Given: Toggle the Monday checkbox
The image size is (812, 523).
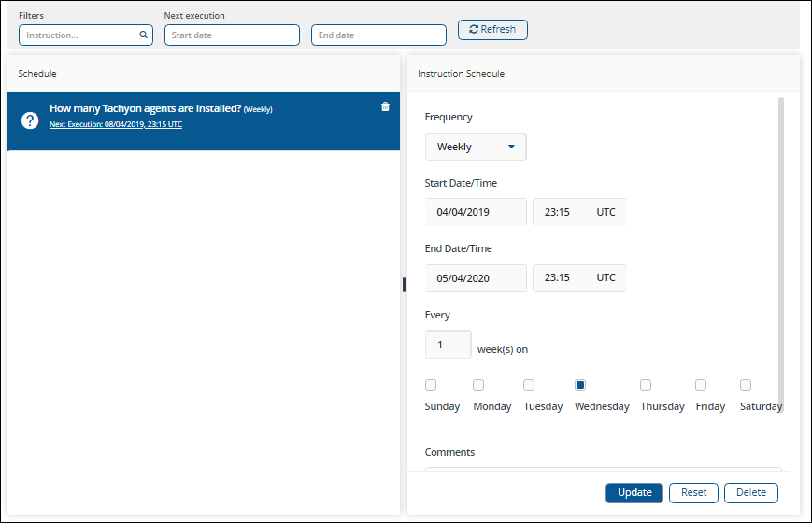Looking at the screenshot, I should pos(478,385).
